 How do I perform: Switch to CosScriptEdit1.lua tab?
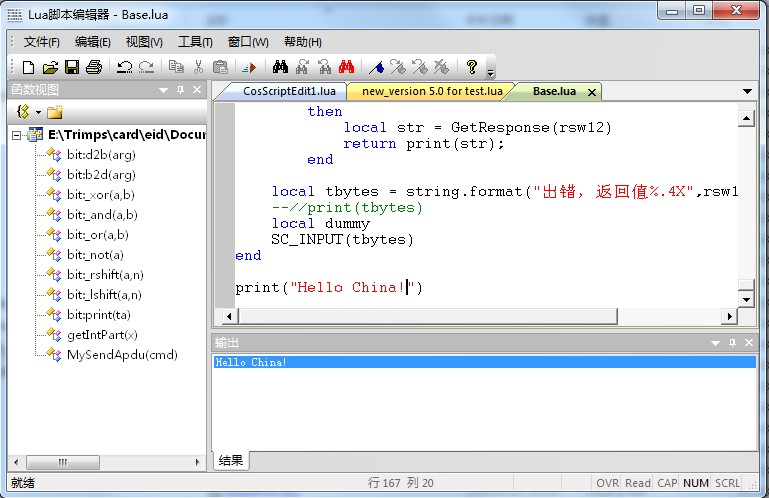(x=289, y=91)
